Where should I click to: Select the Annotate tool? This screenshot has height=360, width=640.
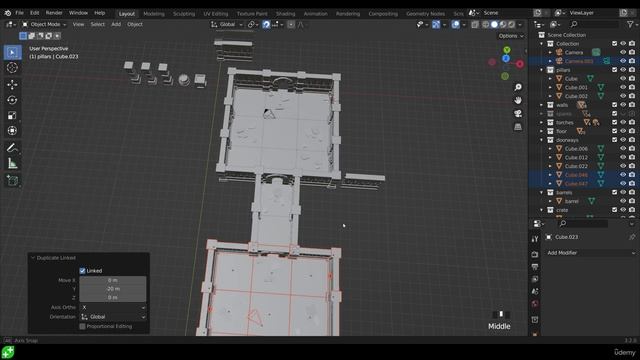[x=12, y=148]
